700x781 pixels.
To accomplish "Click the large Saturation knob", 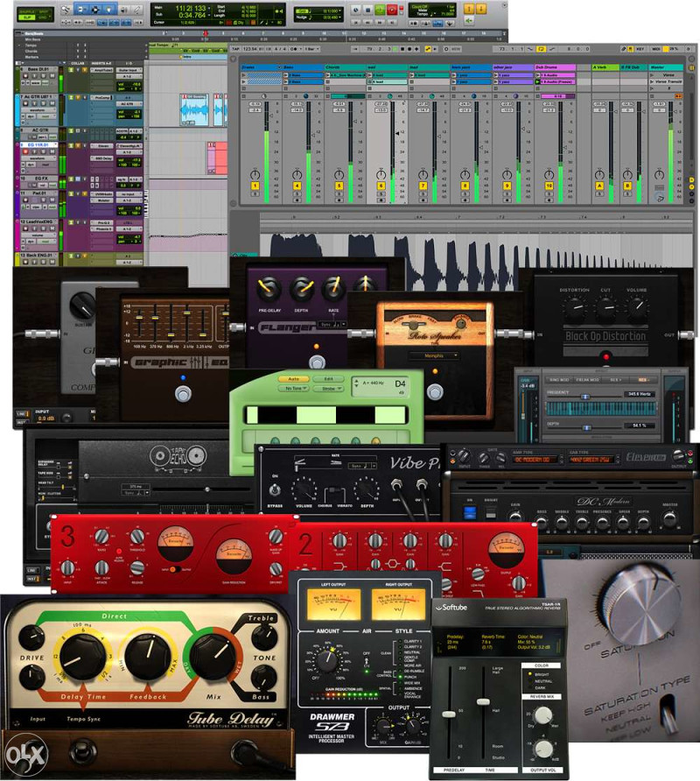I will pos(640,605).
